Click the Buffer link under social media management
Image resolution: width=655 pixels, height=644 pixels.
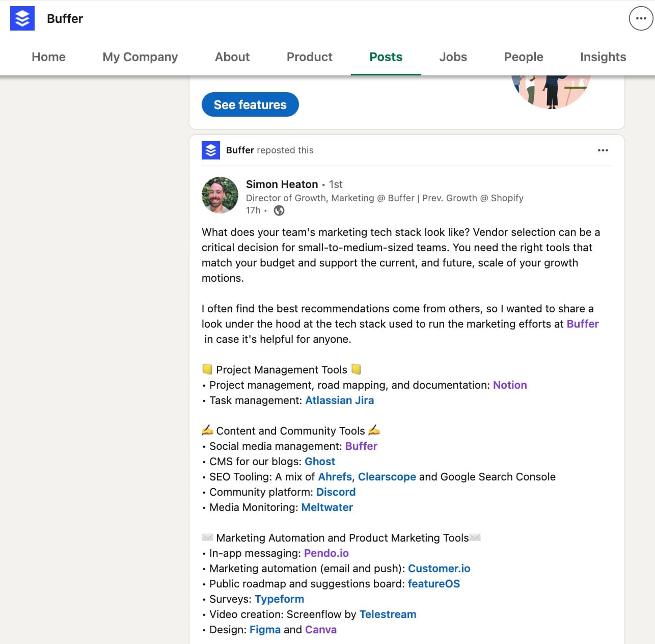point(361,446)
